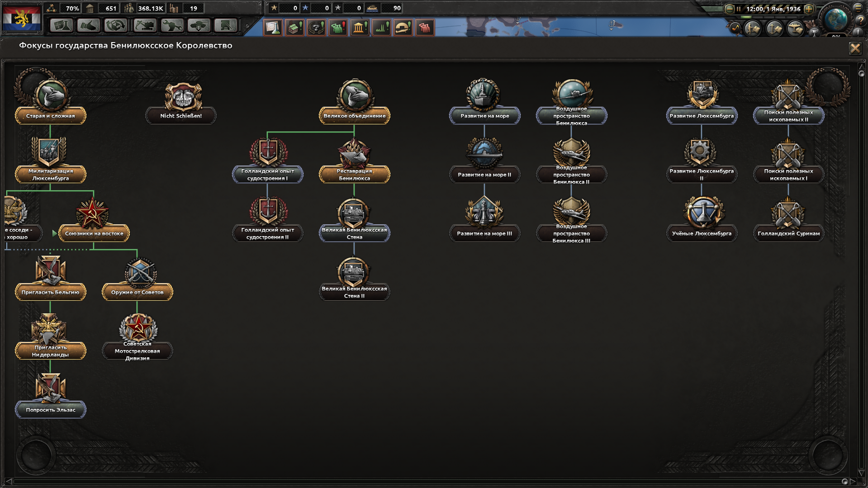Increase game speed with plus button
Image resolution: width=868 pixels, height=488 pixels.
click(x=809, y=9)
